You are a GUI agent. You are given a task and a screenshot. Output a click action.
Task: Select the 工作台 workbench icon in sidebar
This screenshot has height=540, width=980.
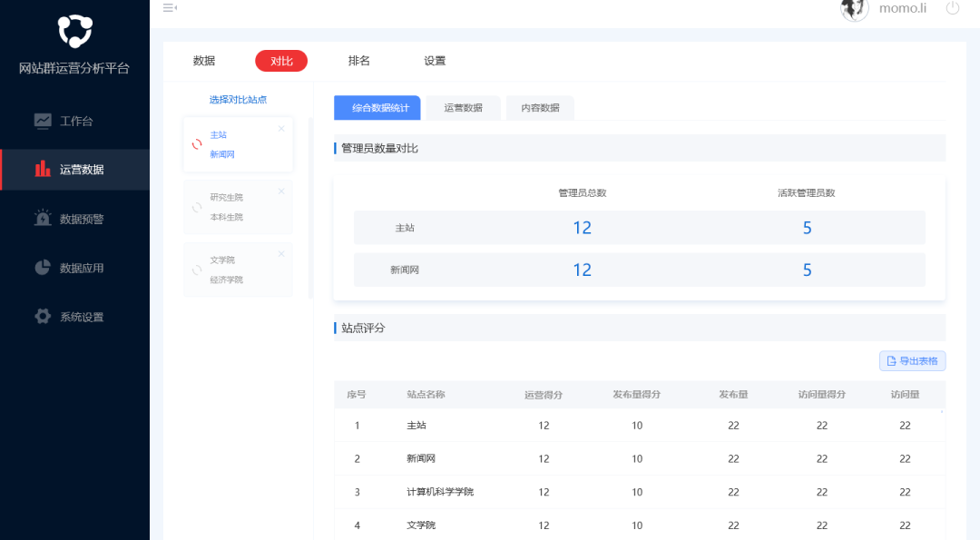(x=41, y=120)
